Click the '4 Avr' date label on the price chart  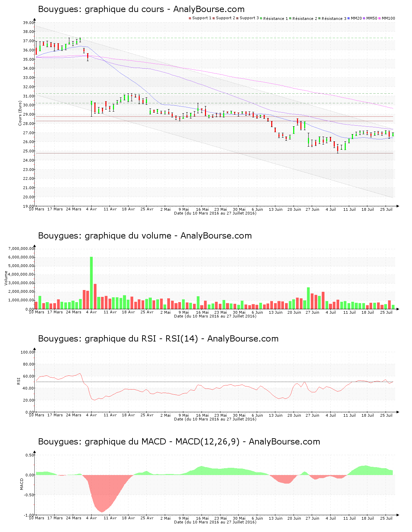(x=91, y=209)
